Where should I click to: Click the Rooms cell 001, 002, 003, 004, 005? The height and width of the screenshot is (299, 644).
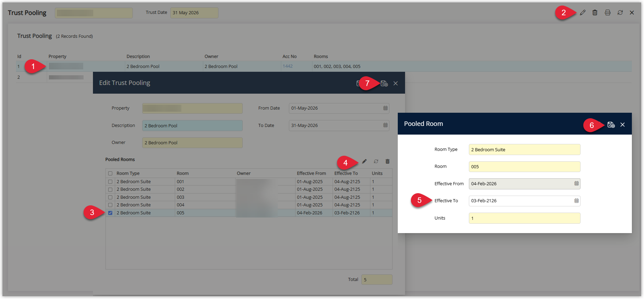tap(472, 66)
